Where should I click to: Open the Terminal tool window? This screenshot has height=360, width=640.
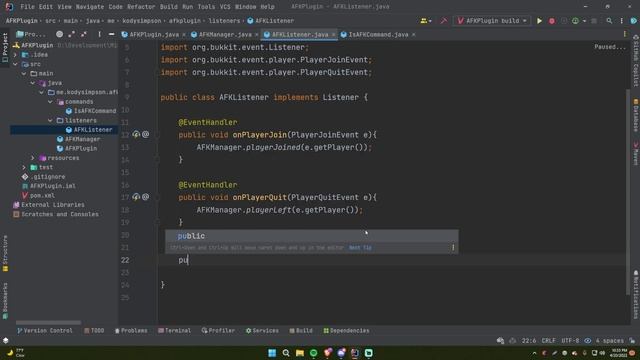[x=174, y=331]
